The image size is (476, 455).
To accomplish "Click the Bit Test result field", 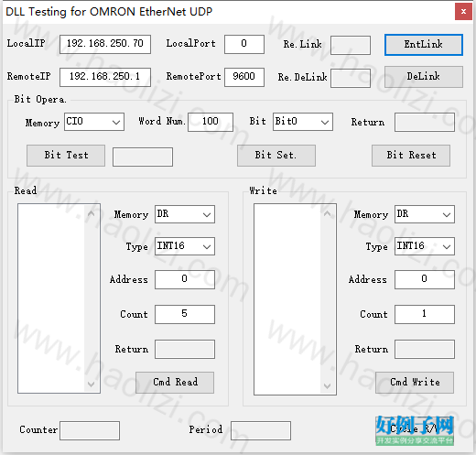I will (143, 157).
